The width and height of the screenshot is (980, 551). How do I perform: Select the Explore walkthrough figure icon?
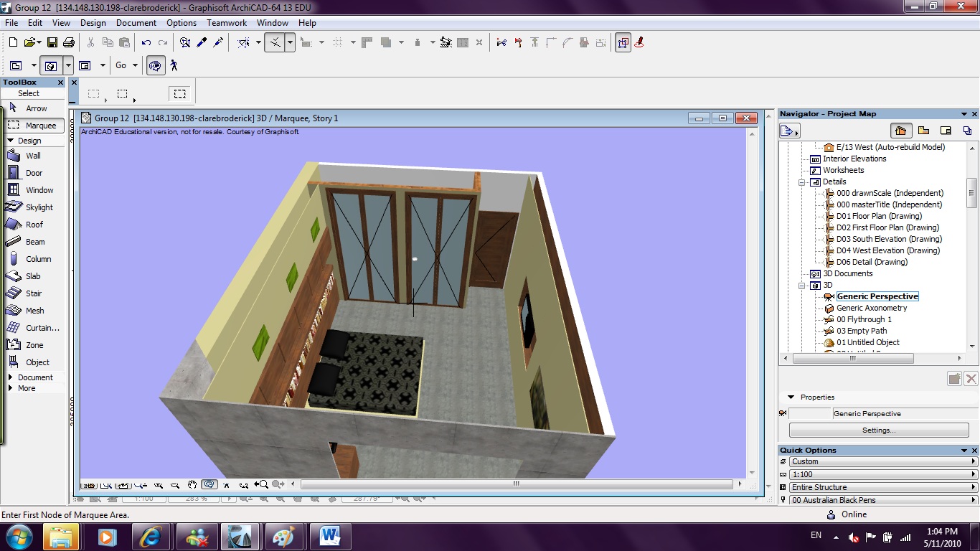[x=173, y=65]
